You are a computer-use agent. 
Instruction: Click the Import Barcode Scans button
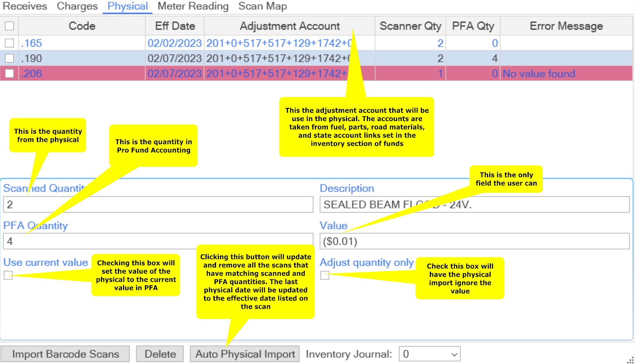point(65,354)
